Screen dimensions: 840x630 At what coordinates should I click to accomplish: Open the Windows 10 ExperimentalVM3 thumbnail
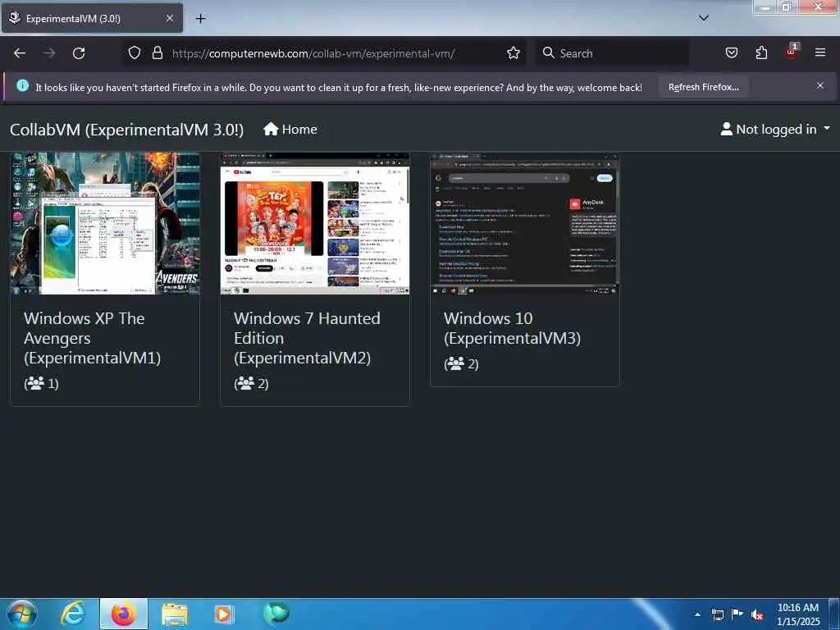525,223
